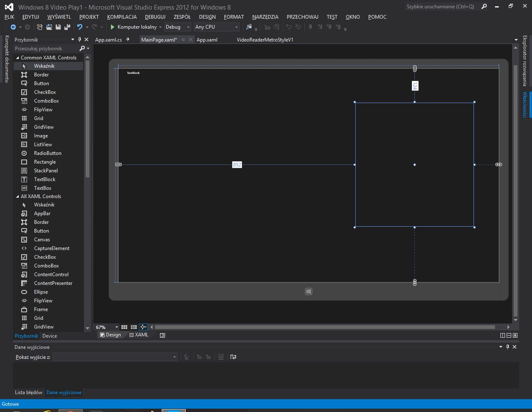532x412 pixels.
Task: Switch to the Design view tab
Action: [x=111, y=335]
